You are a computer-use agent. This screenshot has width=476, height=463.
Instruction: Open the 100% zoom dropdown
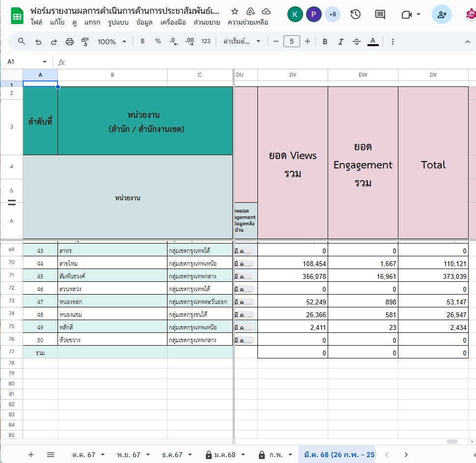[112, 42]
